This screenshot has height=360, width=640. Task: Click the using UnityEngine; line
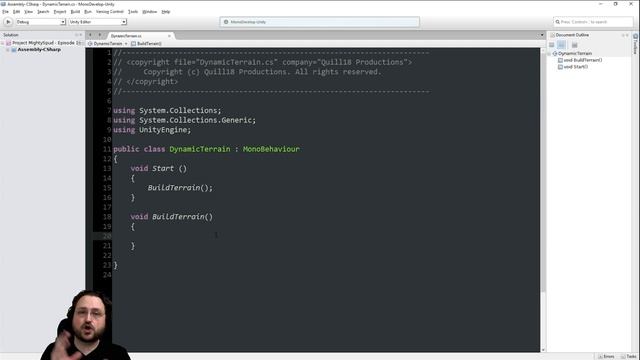click(152, 130)
